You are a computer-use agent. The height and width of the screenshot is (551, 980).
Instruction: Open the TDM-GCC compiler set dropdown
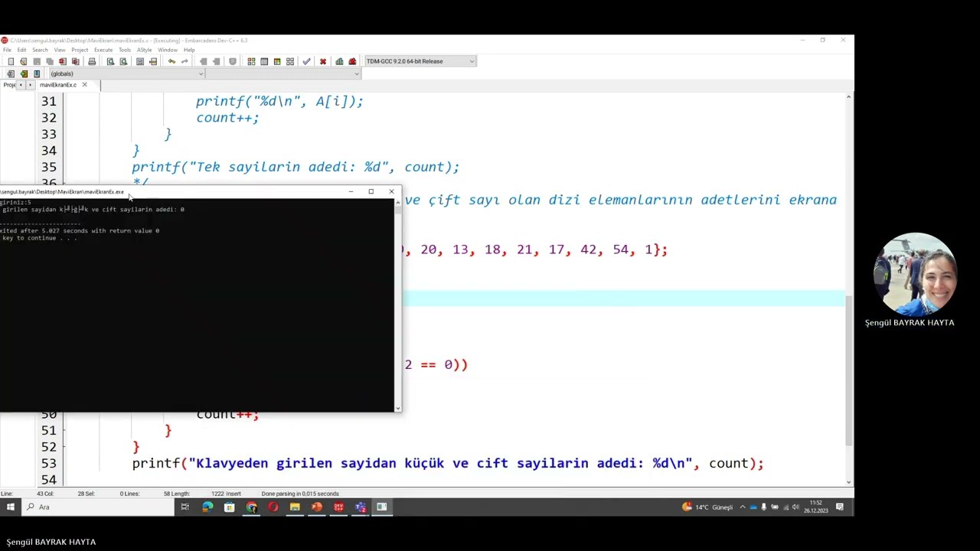[x=420, y=61]
